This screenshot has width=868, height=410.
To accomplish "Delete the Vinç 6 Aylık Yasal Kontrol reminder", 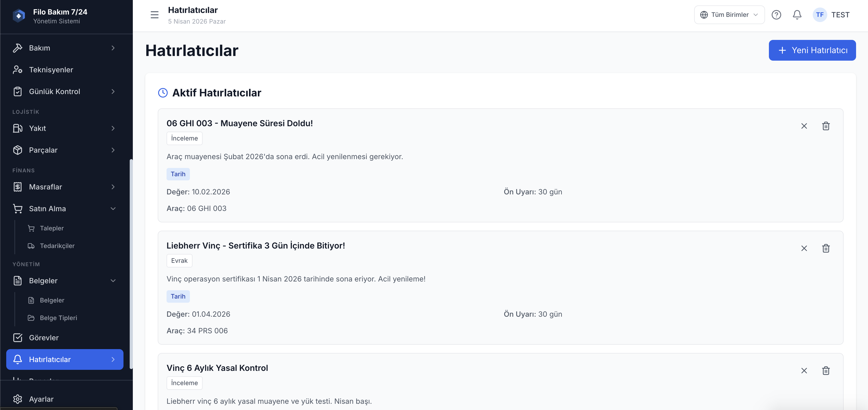I will [x=825, y=371].
